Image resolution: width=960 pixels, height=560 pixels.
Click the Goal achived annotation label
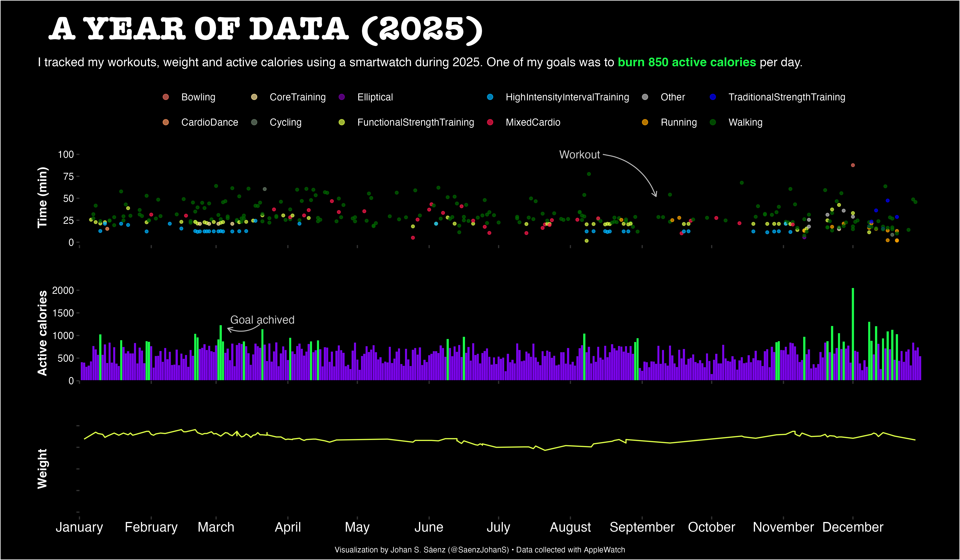tap(262, 320)
